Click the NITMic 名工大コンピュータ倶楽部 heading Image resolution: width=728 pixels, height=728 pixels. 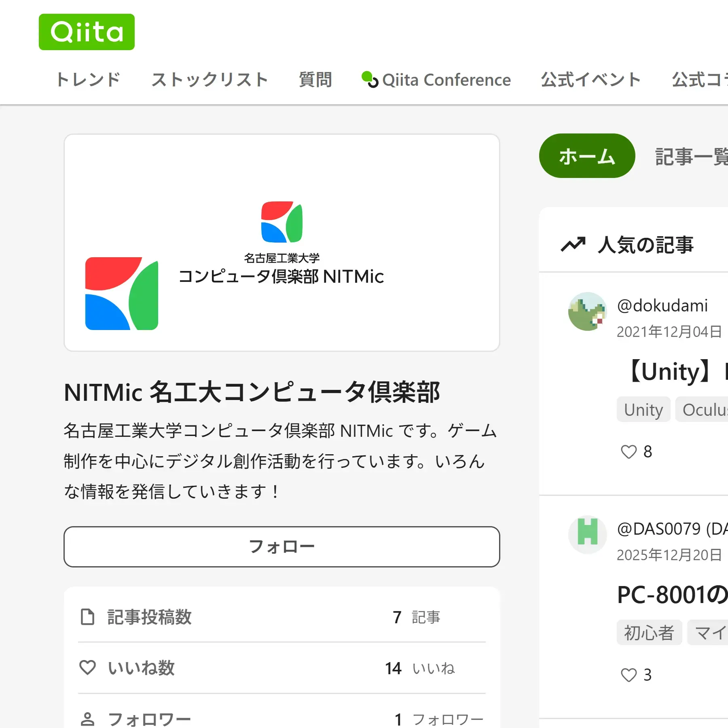click(252, 392)
